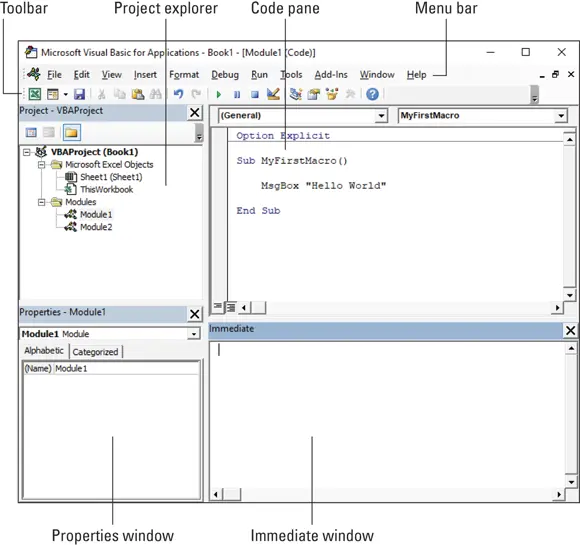
Task: Click the Undo arrow icon
Action: [x=178, y=94]
